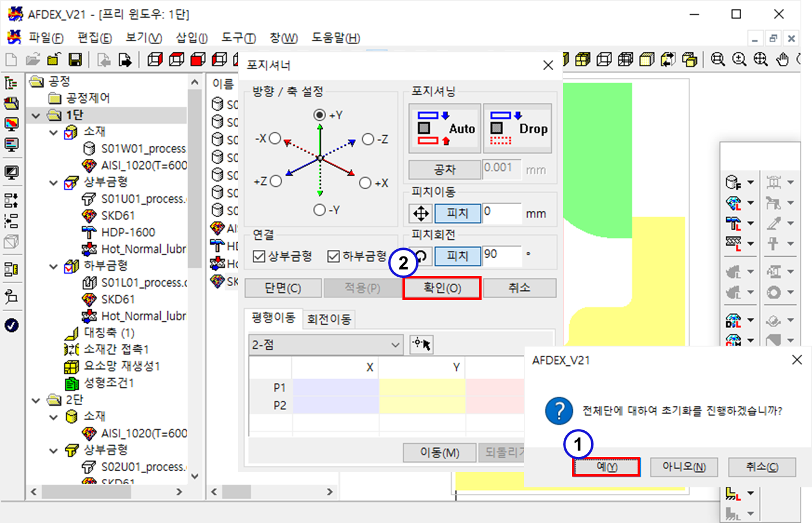The width and height of the screenshot is (812, 523).
Task: Collapse the 2단 tree node
Action: click(x=36, y=399)
